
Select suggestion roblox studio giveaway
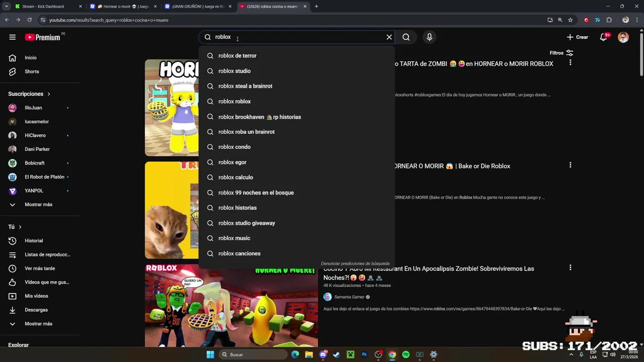coord(297,223)
